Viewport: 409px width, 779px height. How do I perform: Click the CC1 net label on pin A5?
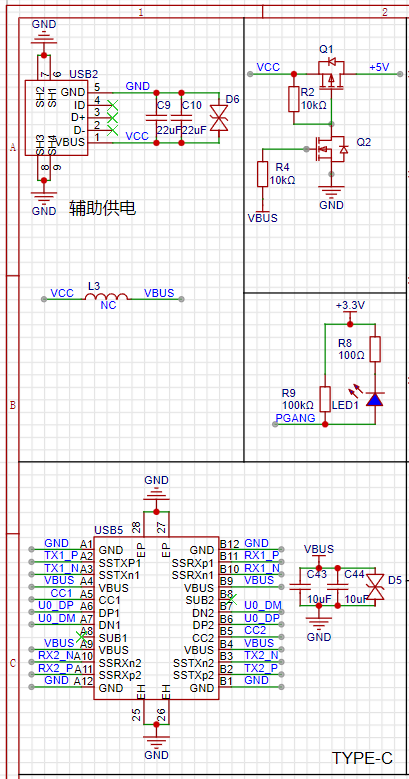61,593
